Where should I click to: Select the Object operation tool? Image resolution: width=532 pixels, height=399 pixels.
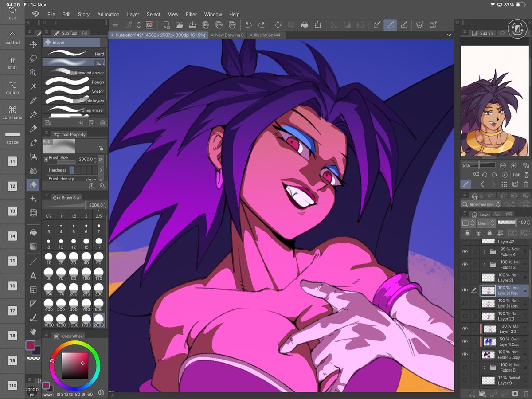point(33,72)
